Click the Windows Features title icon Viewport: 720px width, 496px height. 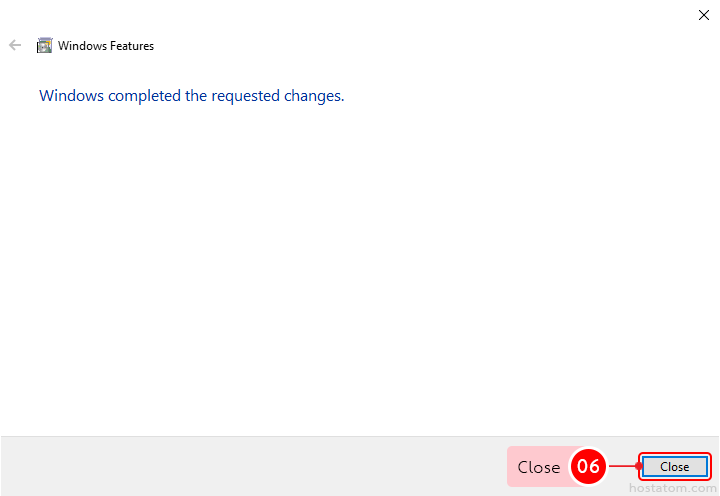click(44, 45)
